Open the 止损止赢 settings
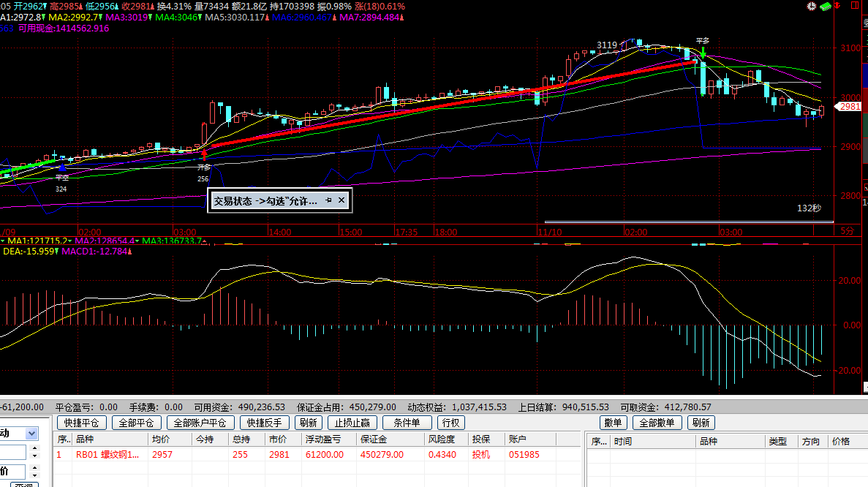 (352, 423)
